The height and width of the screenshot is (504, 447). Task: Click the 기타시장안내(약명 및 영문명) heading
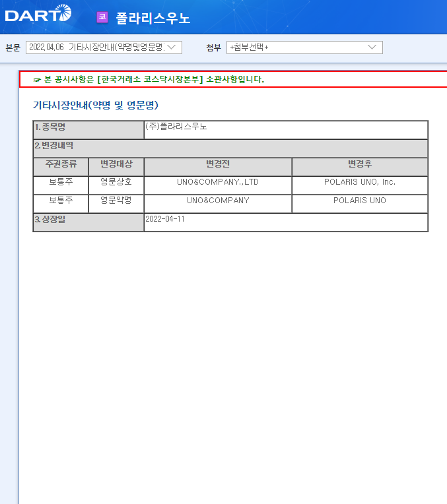[96, 105]
